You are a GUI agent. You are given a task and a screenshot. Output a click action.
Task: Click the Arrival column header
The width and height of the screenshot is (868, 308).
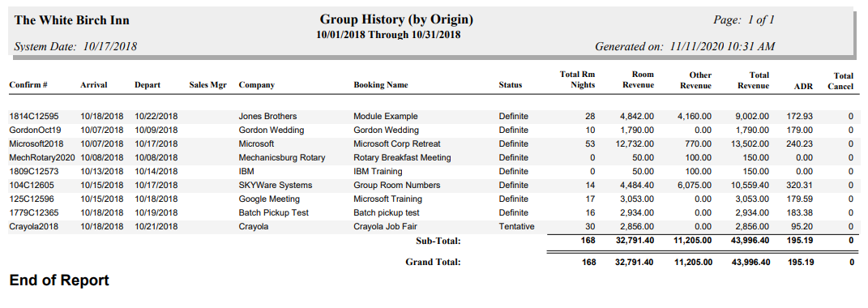click(93, 85)
